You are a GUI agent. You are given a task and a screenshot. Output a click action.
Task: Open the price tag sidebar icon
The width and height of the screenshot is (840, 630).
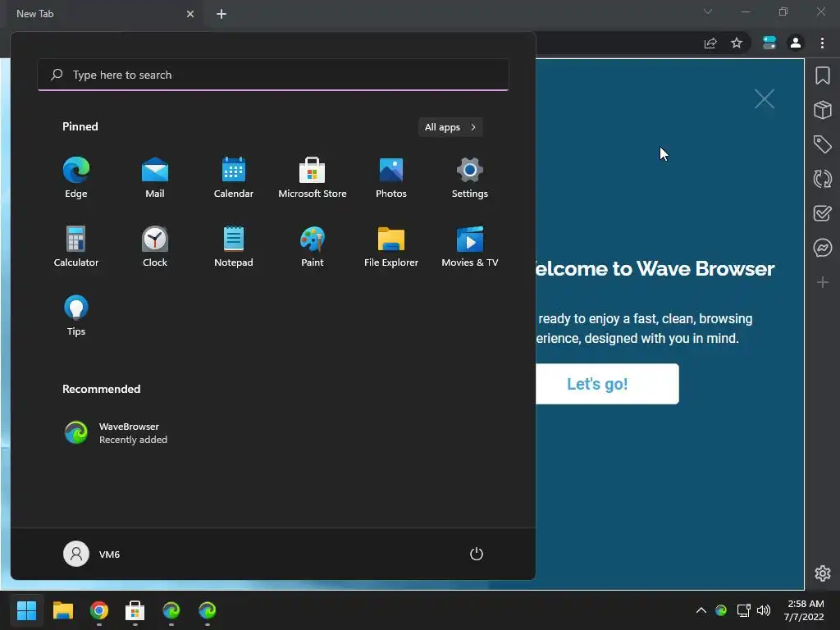(823, 144)
